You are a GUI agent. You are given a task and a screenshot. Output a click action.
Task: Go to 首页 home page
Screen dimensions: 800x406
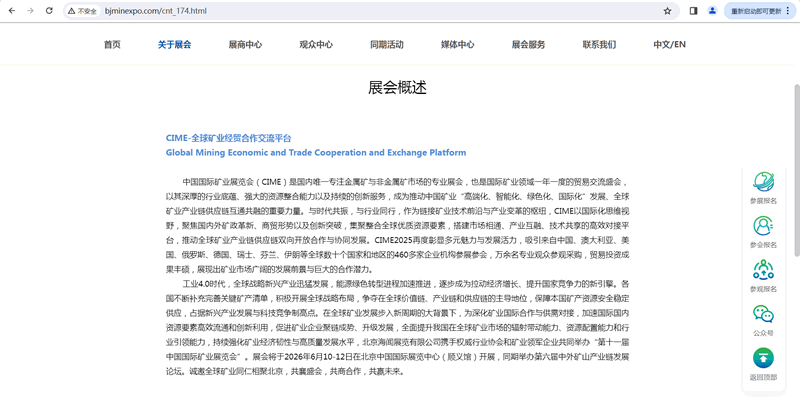click(x=112, y=45)
